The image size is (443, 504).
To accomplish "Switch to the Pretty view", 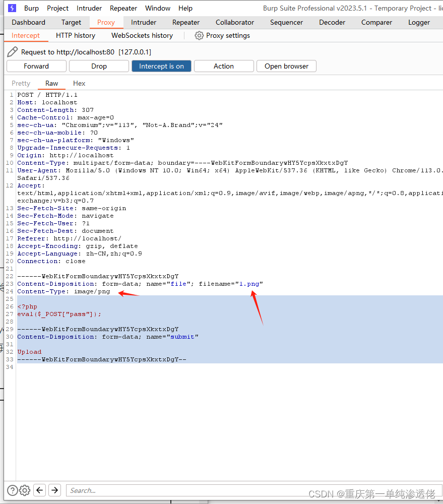I will [21, 83].
